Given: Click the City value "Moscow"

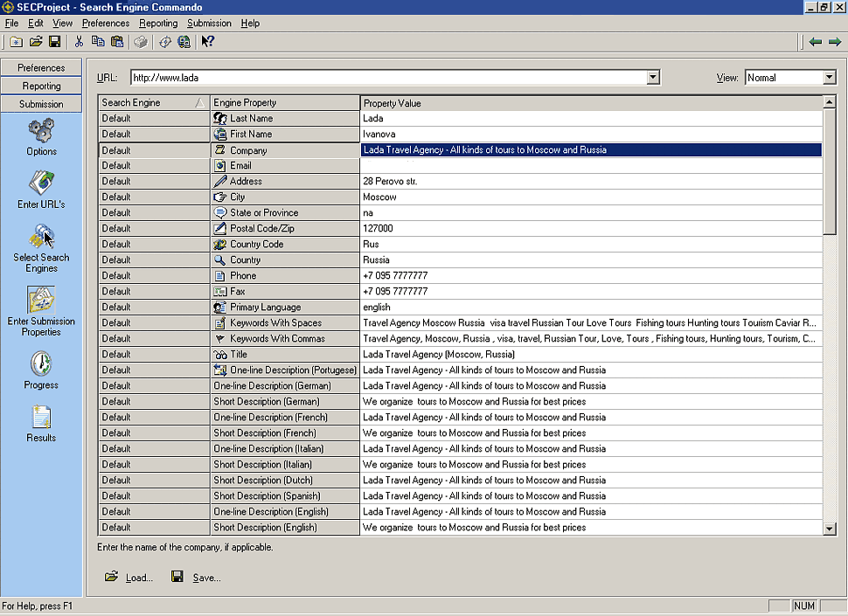Looking at the screenshot, I should [379, 197].
